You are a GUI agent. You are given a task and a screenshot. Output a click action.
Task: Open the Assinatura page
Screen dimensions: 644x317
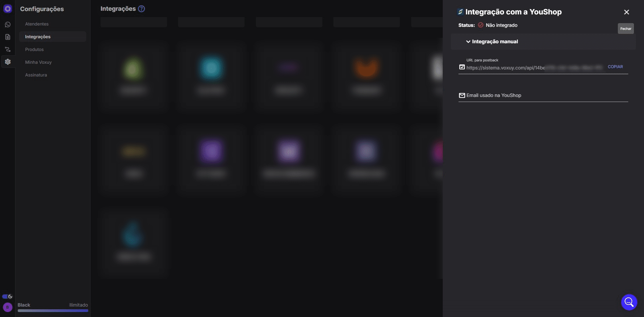tap(36, 75)
